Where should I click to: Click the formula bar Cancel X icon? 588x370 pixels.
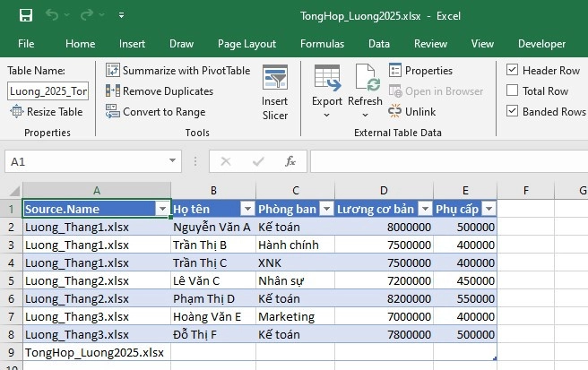[x=225, y=161]
